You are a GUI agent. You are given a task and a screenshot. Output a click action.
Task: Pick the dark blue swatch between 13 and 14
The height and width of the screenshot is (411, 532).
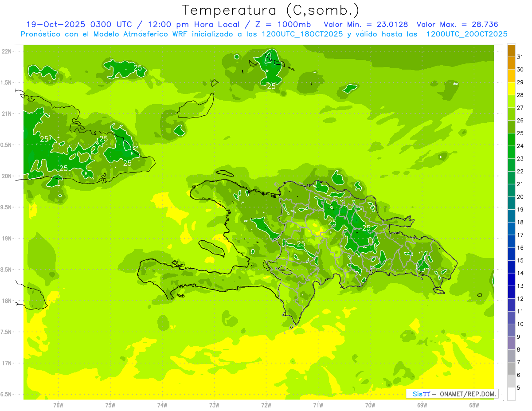pyautogui.click(x=511, y=279)
